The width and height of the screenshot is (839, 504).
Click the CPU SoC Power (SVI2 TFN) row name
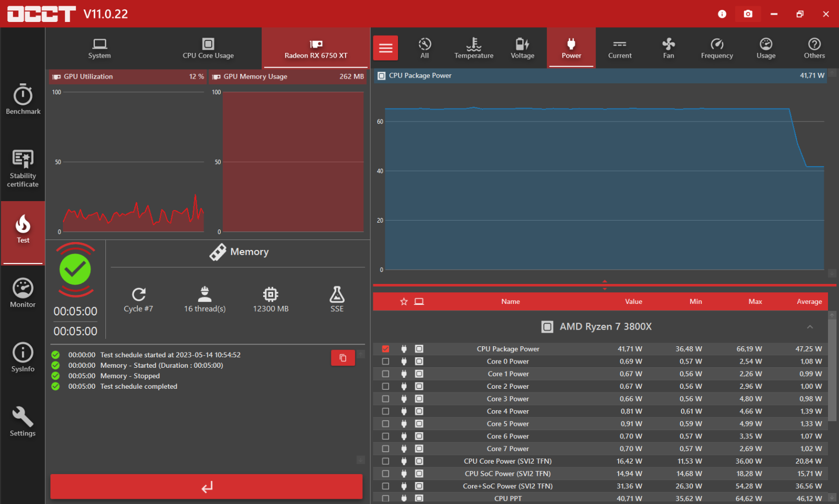[508, 474]
